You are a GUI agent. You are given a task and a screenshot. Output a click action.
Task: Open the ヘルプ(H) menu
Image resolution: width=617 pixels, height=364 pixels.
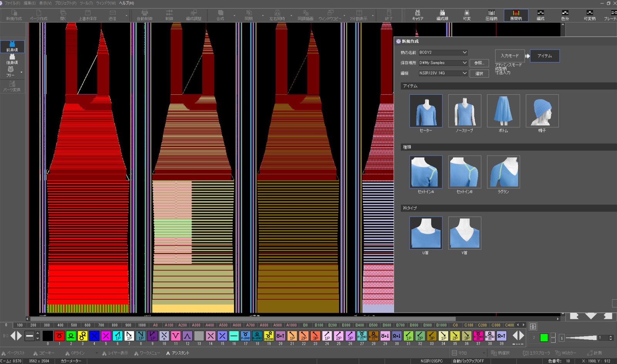[x=126, y=3]
